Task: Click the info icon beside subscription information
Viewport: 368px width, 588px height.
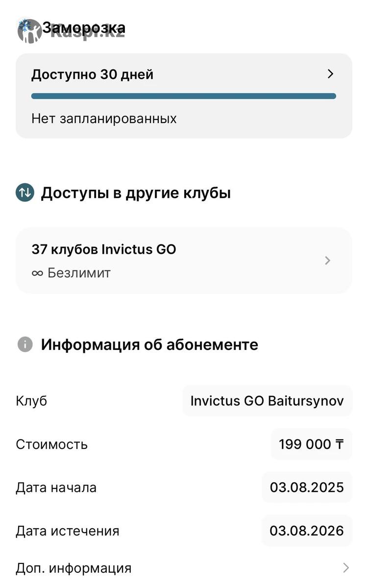Action: pos(25,344)
